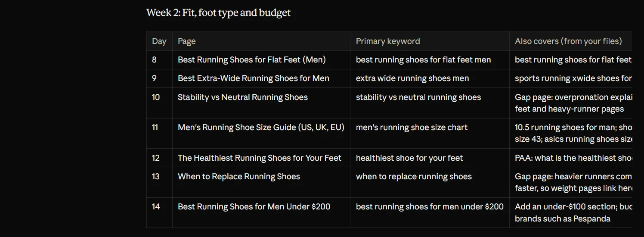Click day number 11 cell

pos(159,133)
